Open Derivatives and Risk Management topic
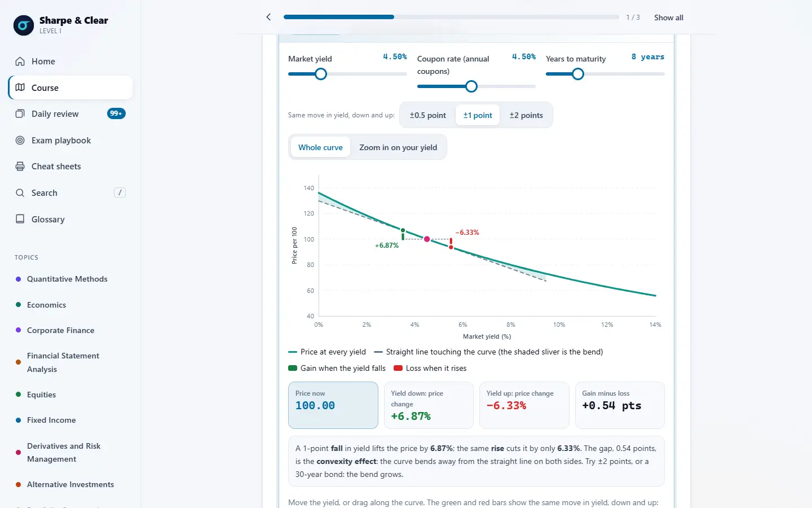This screenshot has height=508, width=812. click(x=64, y=452)
